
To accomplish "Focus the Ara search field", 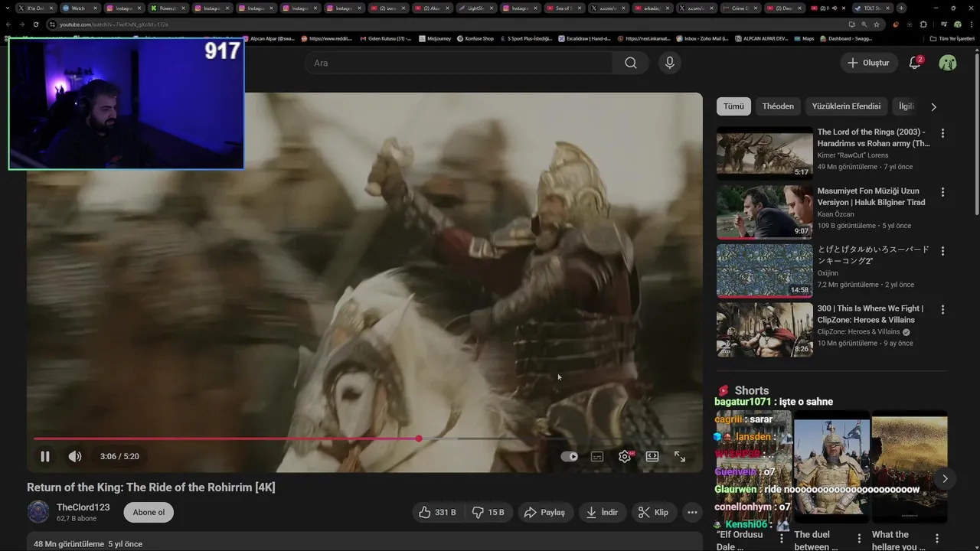I will (459, 63).
